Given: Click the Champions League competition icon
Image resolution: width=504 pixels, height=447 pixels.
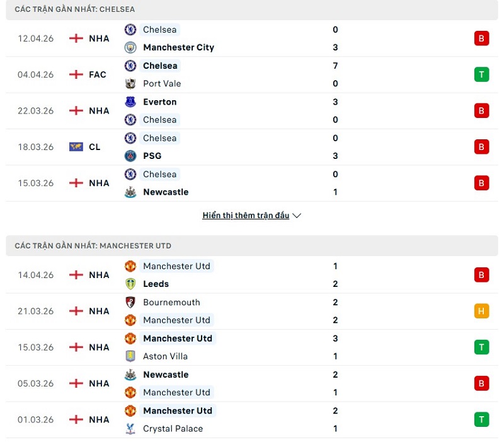Looking at the screenshot, I should coord(76,147).
